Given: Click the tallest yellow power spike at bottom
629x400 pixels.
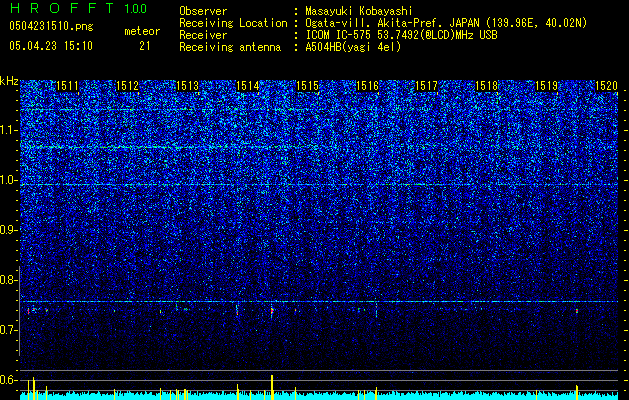Looking at the screenshot, I should pos(272,387).
